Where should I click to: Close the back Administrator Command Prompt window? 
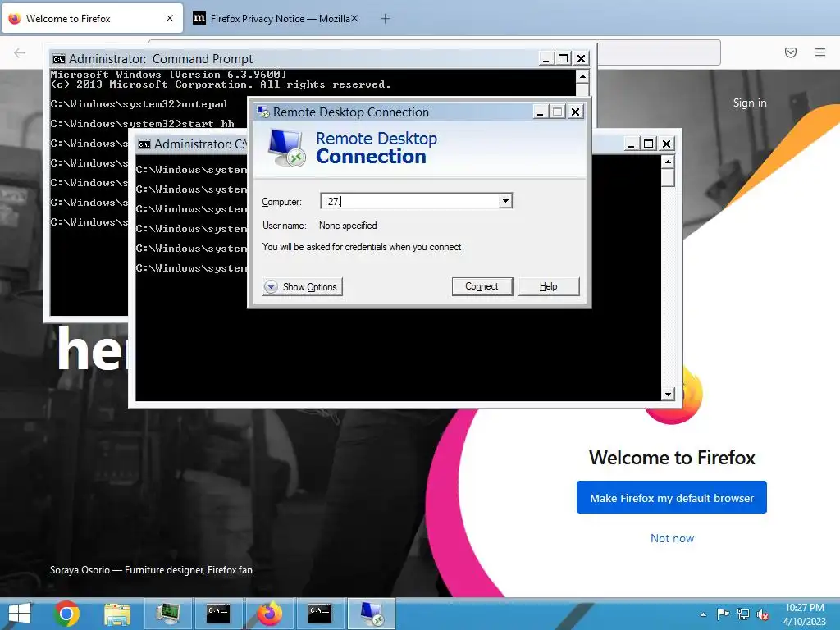582,58
